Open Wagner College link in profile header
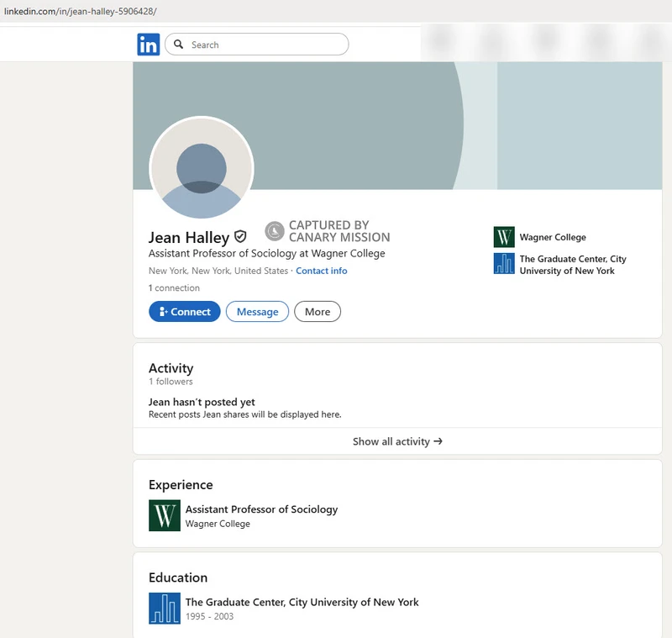672x638 pixels. pyautogui.click(x=553, y=237)
